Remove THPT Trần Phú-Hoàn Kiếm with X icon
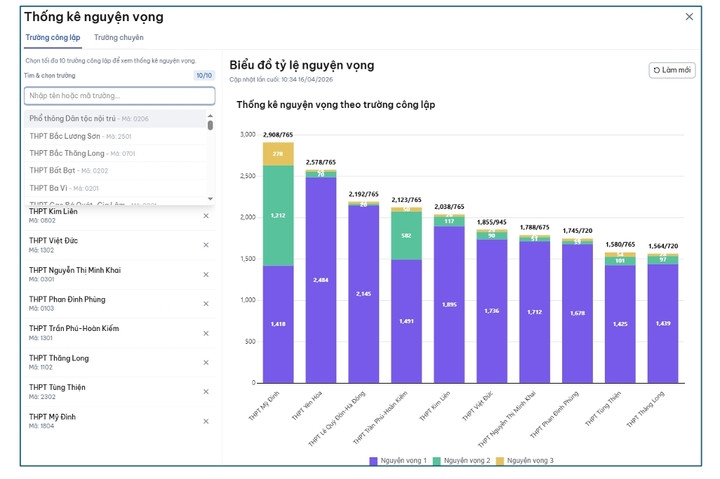 tap(206, 332)
